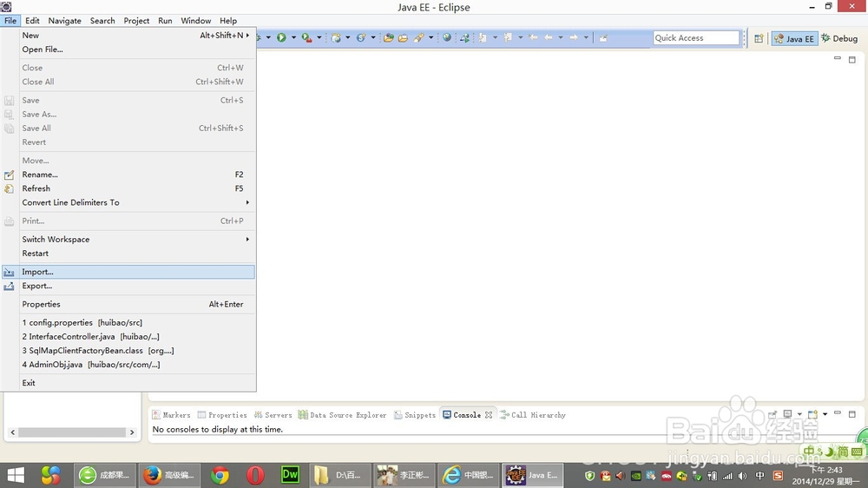This screenshot has height=488, width=868.
Task: Switch to the Debug perspective
Action: (x=839, y=38)
